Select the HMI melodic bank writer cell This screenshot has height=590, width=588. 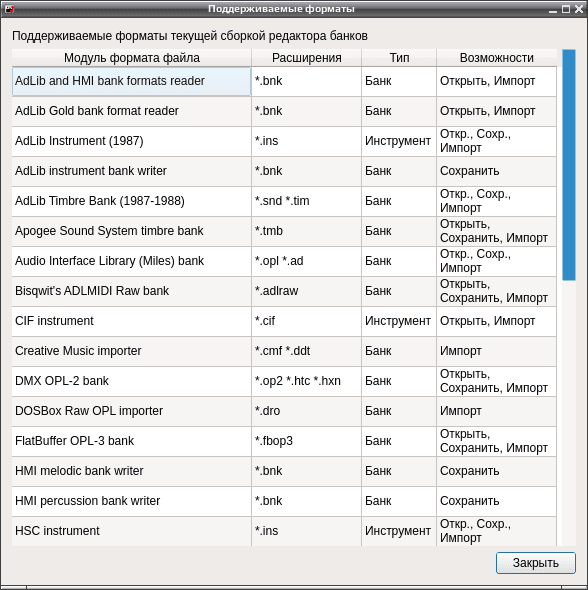click(132, 471)
